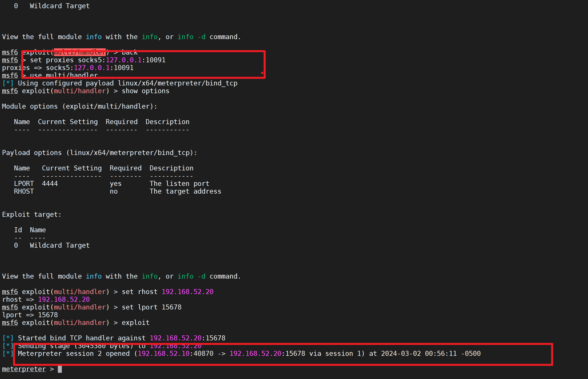The height and width of the screenshot is (379, 588).
Task: Click the exploit command text
Action: point(135,323)
